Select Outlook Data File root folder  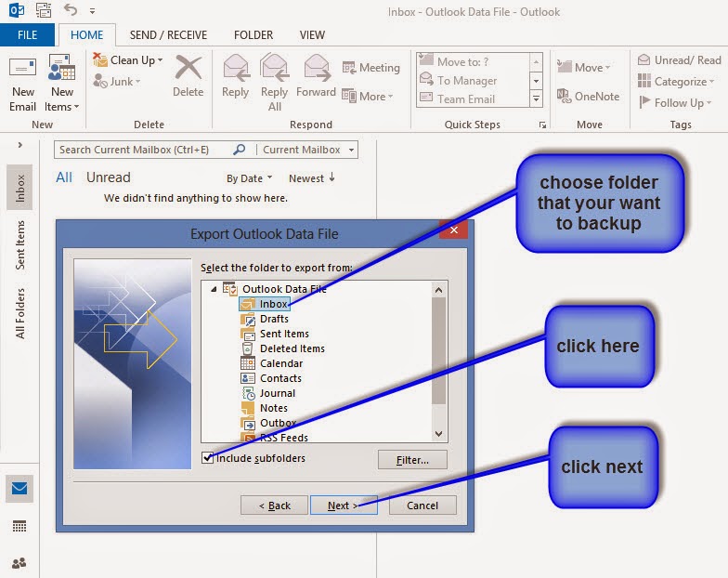pos(284,289)
